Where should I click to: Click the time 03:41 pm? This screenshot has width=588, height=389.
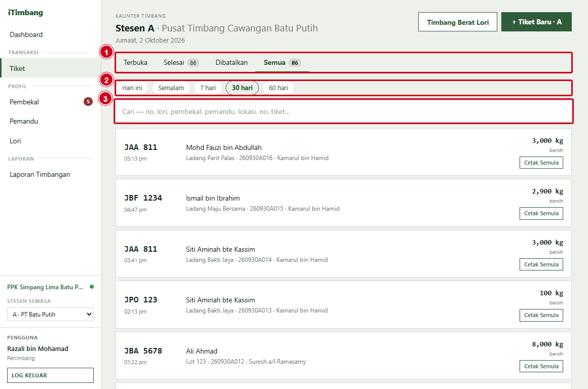[x=135, y=260]
